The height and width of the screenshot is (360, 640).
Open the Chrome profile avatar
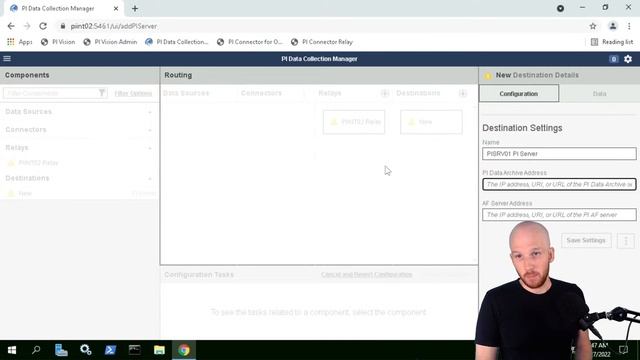click(613, 26)
